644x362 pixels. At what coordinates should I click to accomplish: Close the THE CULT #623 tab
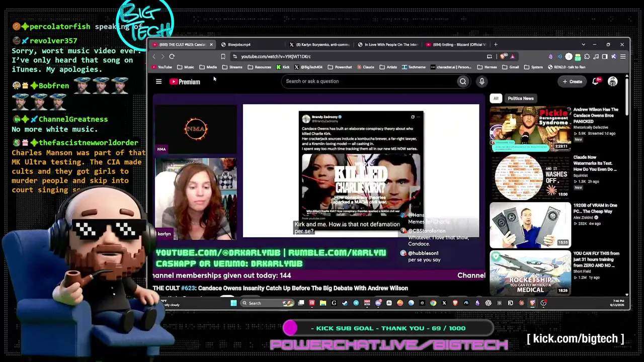(211, 44)
